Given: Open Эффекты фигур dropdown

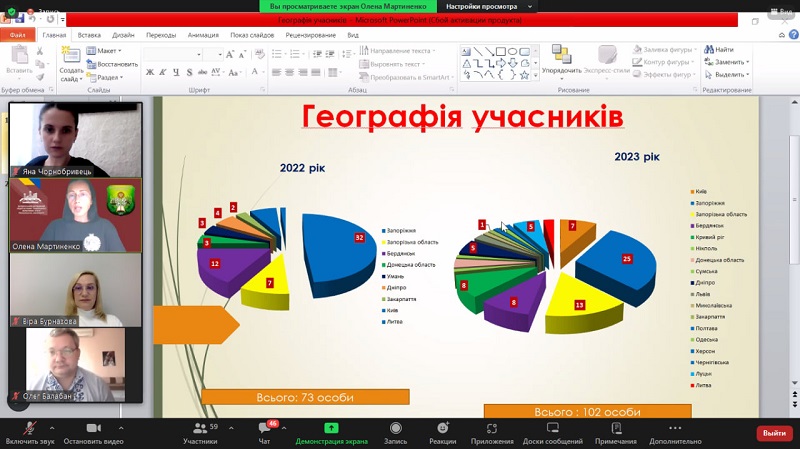Looking at the screenshot, I should point(664,74).
